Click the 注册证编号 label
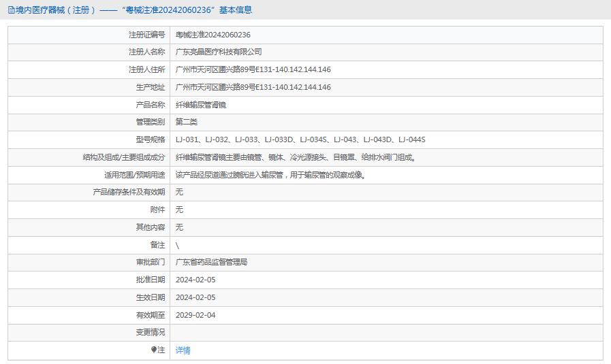Screen dimensions: 611x364 coord(147,35)
